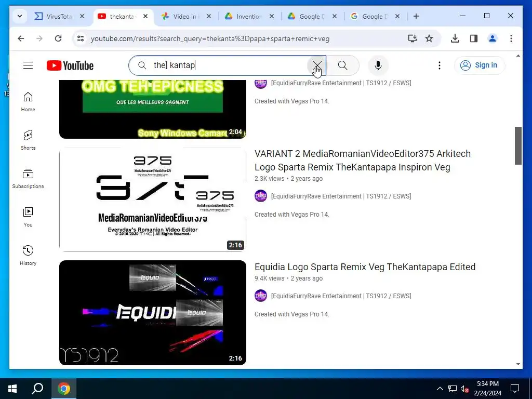Click the address bar URL
532x399 pixels.
click(210, 38)
